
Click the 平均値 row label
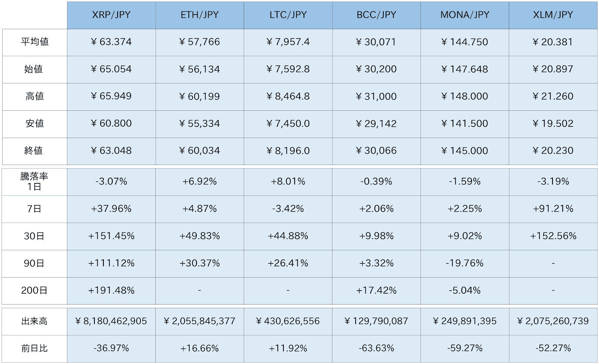(34, 42)
